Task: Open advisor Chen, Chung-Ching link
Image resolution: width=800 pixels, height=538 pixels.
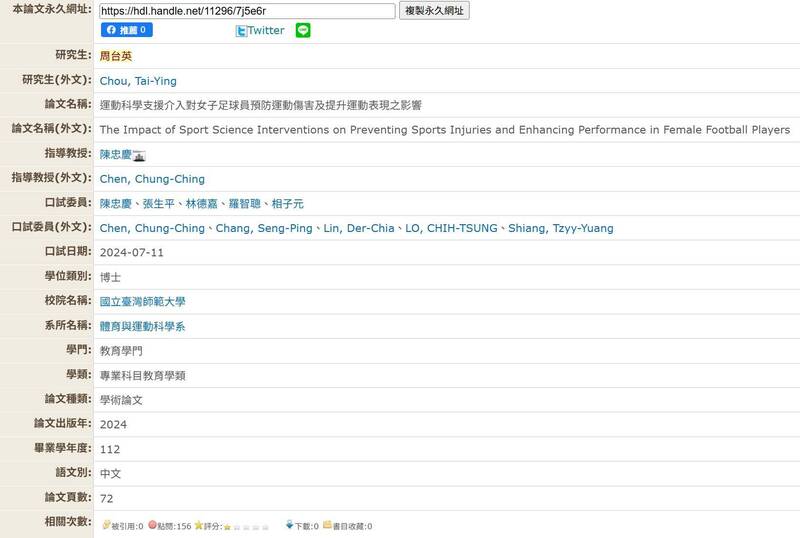Action: (x=152, y=179)
